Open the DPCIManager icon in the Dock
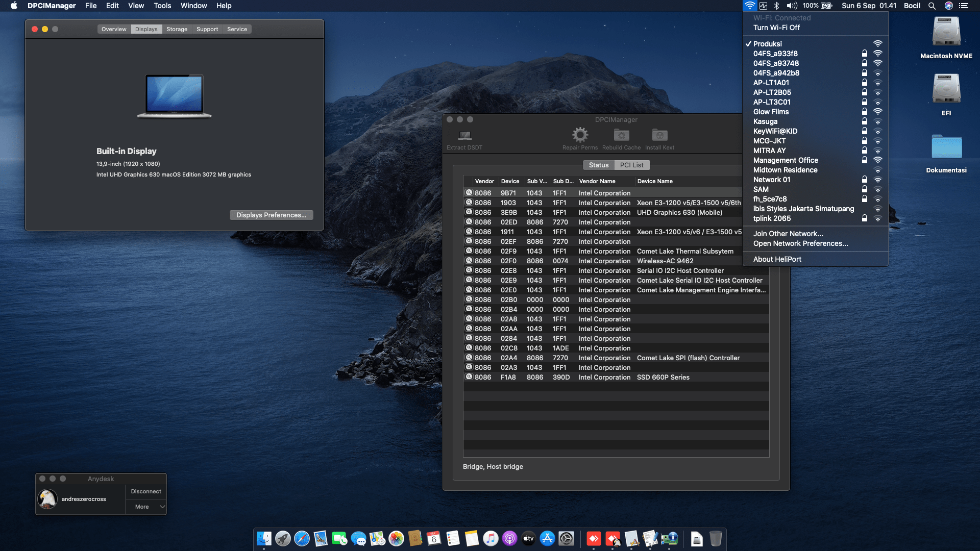This screenshot has width=980, height=551. click(x=669, y=538)
